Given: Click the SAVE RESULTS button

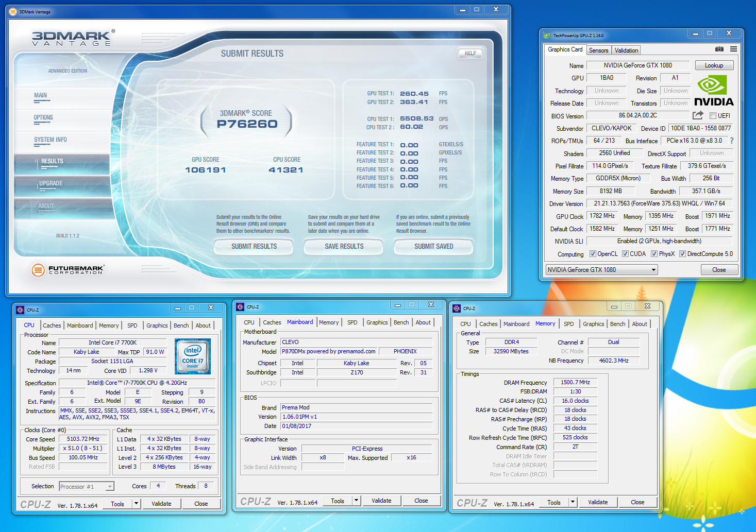Looking at the screenshot, I should (344, 247).
